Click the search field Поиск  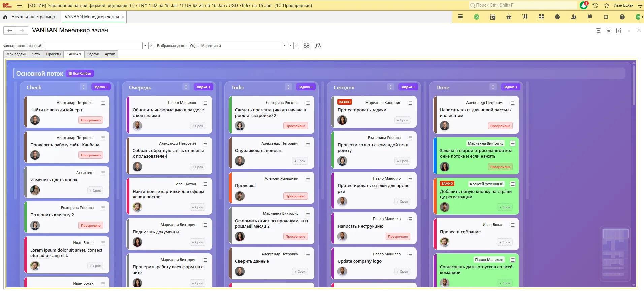(523, 5)
